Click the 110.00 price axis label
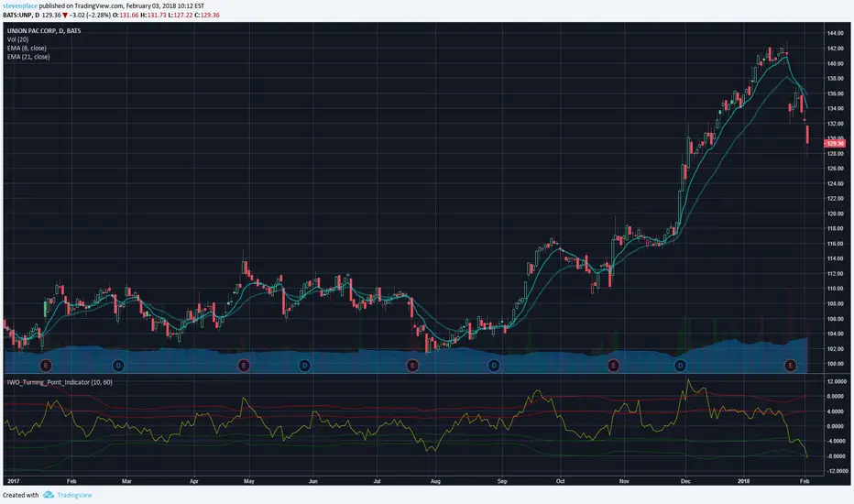The image size is (854, 504). (x=835, y=289)
